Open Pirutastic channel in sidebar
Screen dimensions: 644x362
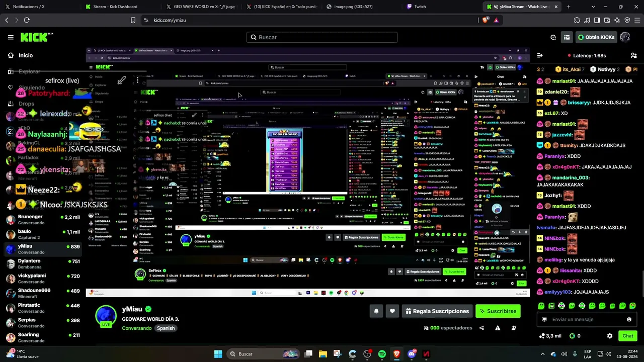[x=41, y=308]
